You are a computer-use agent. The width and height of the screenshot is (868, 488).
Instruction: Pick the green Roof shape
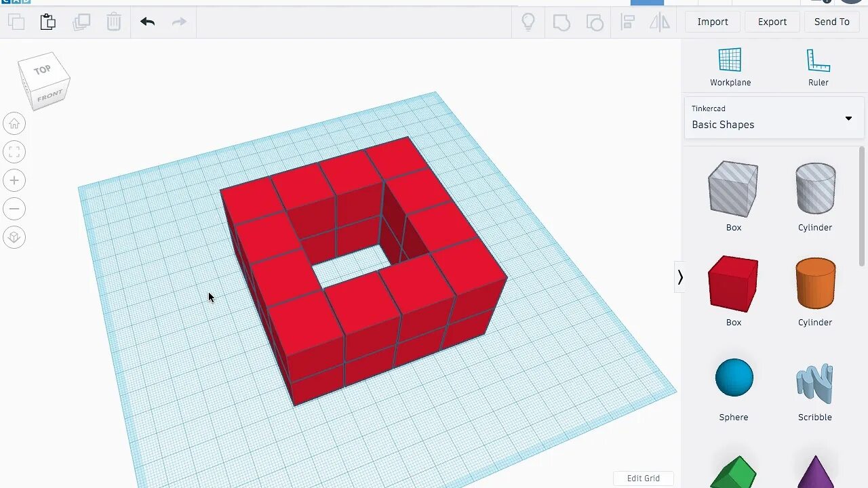(733, 472)
